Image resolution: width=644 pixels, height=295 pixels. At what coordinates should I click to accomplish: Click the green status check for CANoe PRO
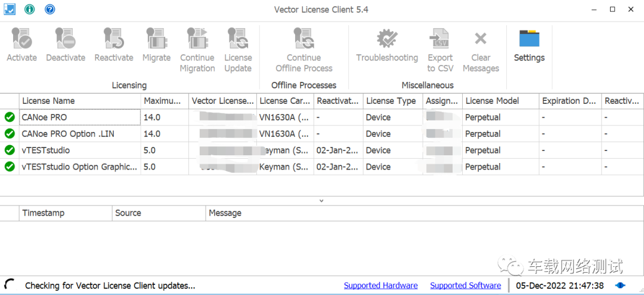(10, 117)
